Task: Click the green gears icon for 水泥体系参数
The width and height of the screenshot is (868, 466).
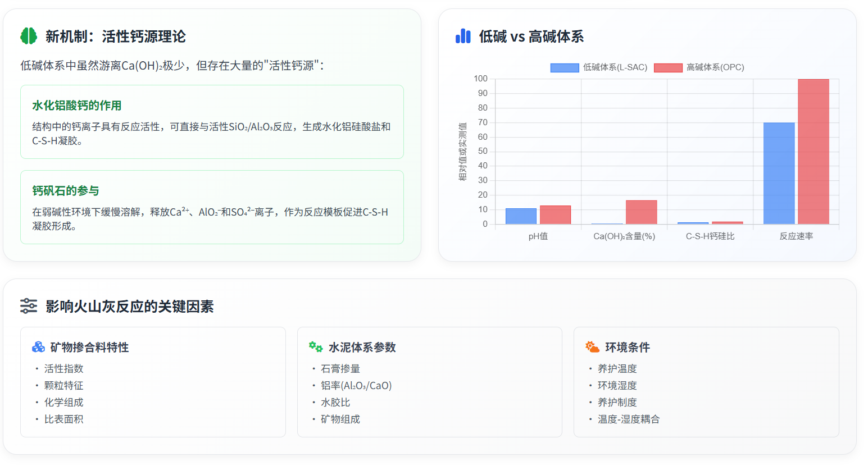Action: [316, 347]
